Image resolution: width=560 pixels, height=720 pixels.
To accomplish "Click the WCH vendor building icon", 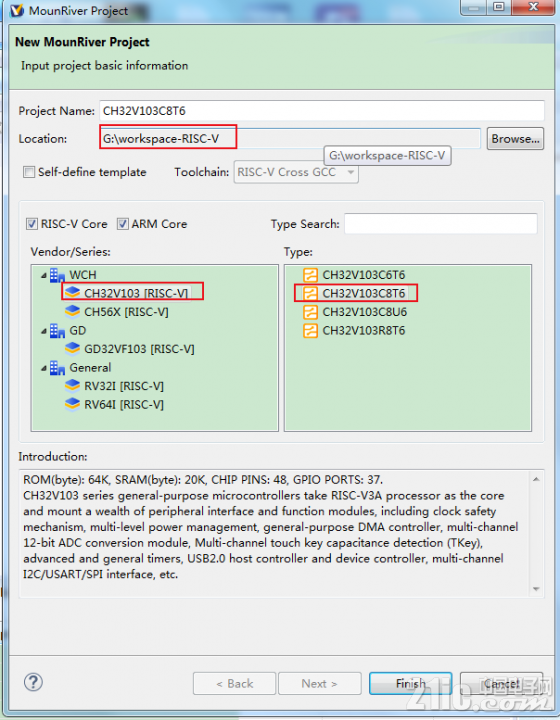I will pyautogui.click(x=57, y=275).
